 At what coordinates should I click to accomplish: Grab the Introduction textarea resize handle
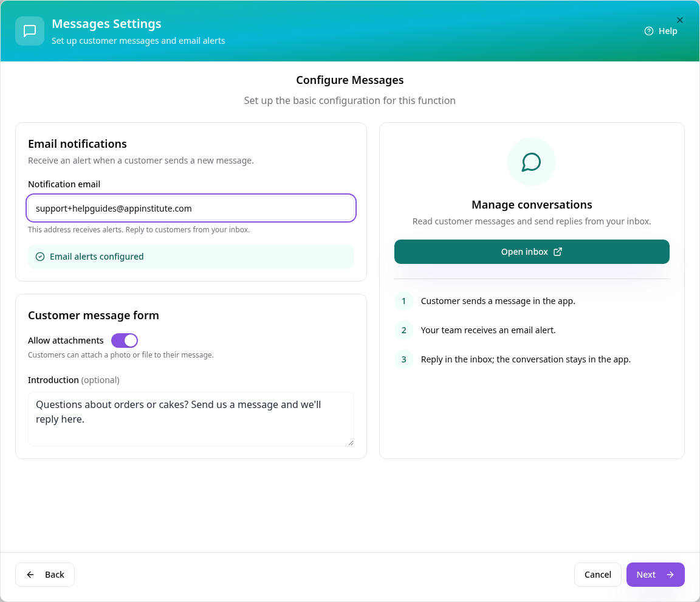pyautogui.click(x=351, y=443)
